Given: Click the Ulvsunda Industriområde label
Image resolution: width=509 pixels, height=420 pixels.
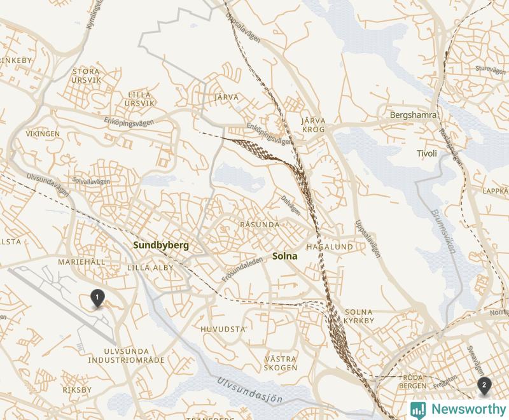Looking at the screenshot, I should click(x=126, y=356).
